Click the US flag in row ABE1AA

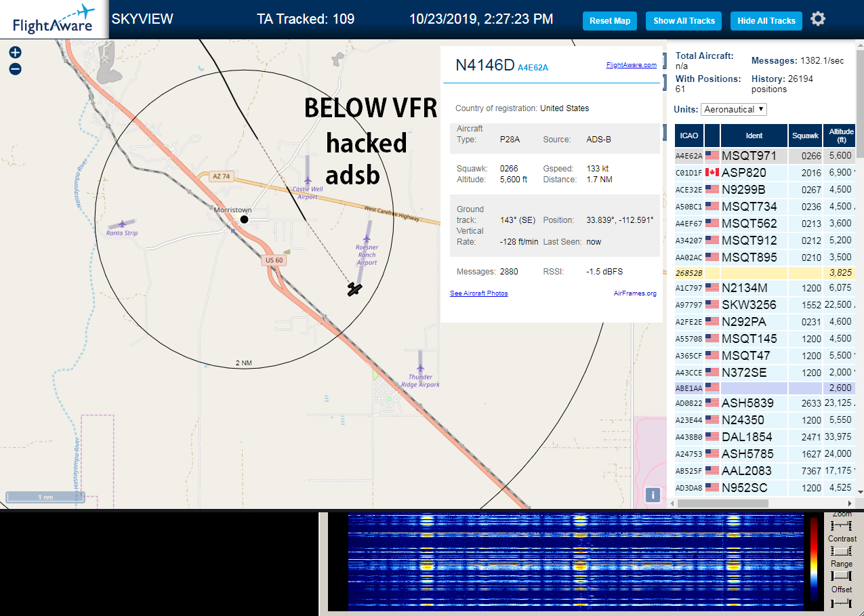tap(712, 388)
